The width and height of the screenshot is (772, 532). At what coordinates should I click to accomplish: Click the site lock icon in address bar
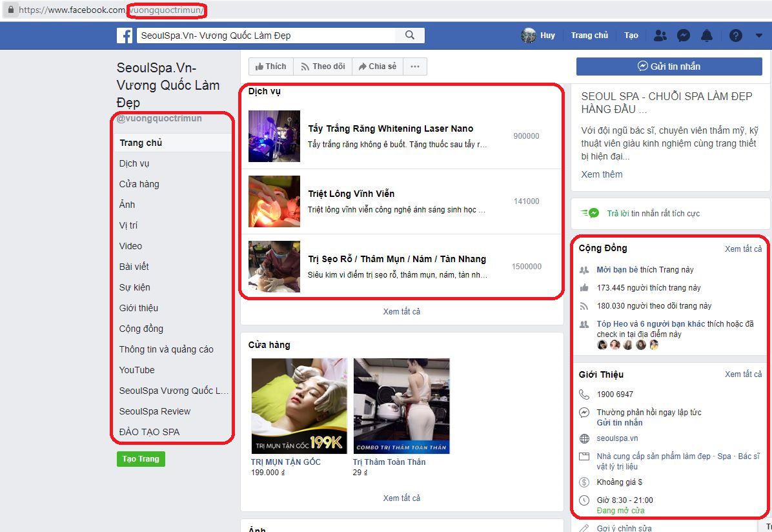click(11, 9)
